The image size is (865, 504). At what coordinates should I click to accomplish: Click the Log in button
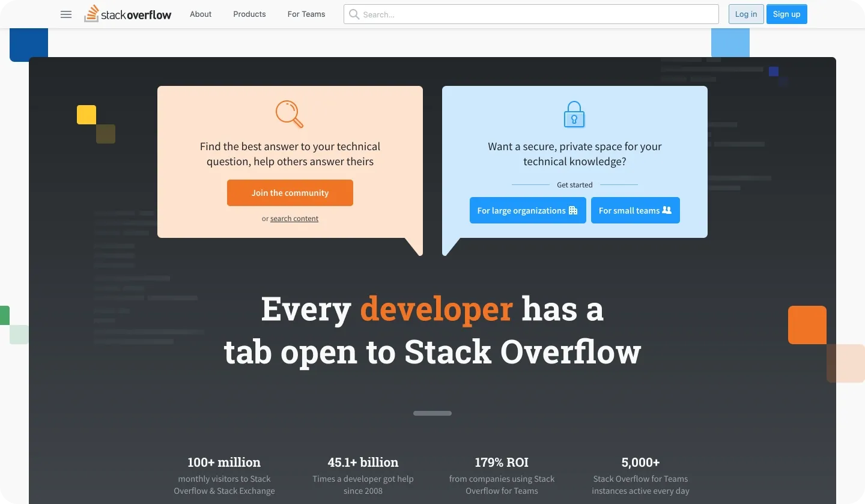click(x=745, y=14)
